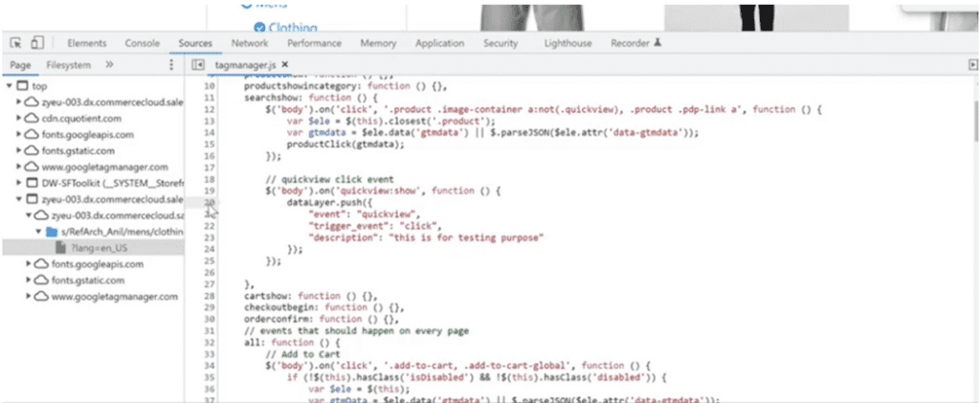Close the tagmanager.js file tab
980x403 pixels.
coord(285,64)
